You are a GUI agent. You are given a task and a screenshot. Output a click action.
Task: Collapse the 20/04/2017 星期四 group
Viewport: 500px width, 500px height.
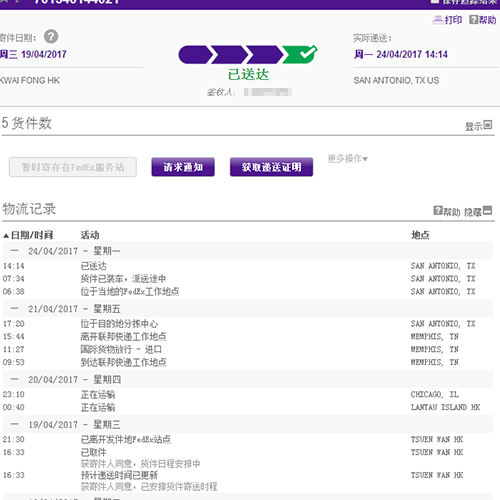pyautogui.click(x=15, y=379)
